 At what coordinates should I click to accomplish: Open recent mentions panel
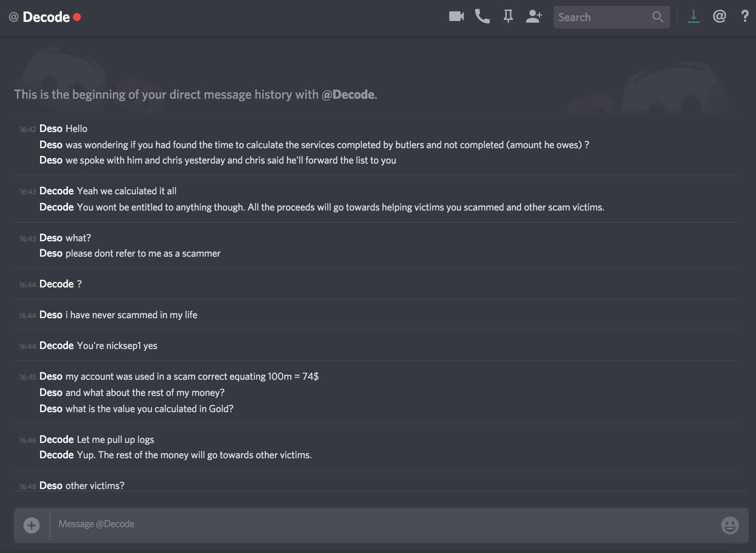(719, 17)
